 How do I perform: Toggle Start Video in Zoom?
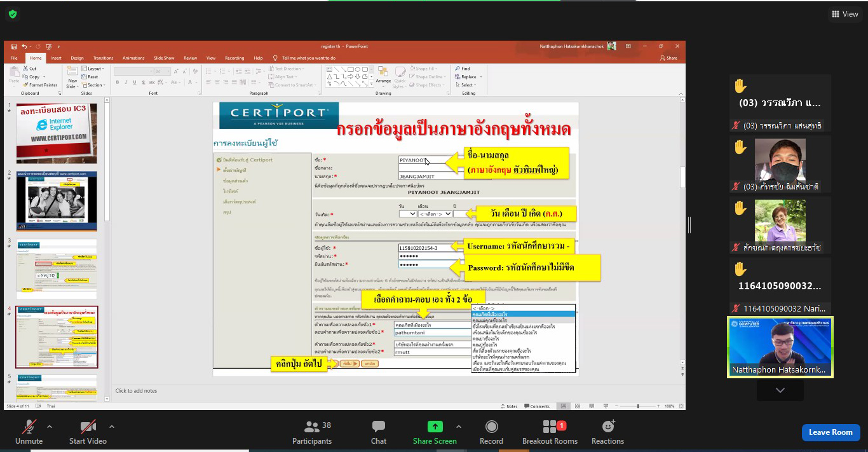[88, 432]
